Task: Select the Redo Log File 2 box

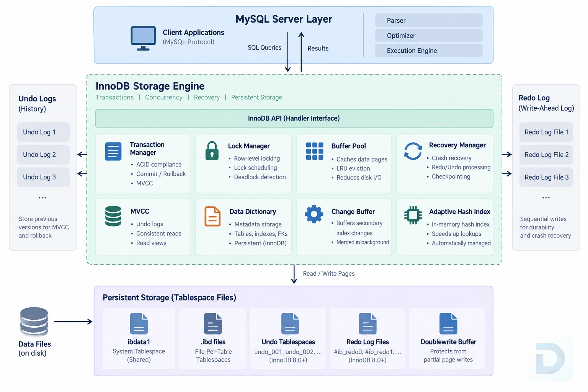Action: [546, 155]
